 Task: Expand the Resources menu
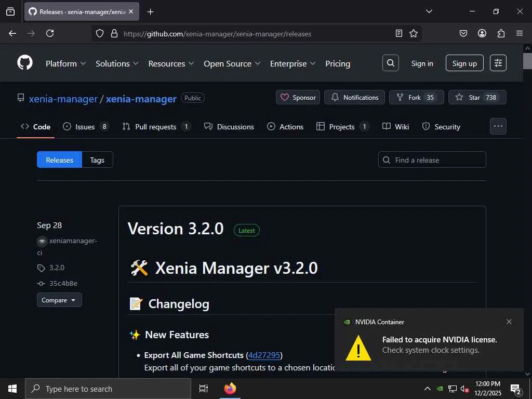coord(171,63)
